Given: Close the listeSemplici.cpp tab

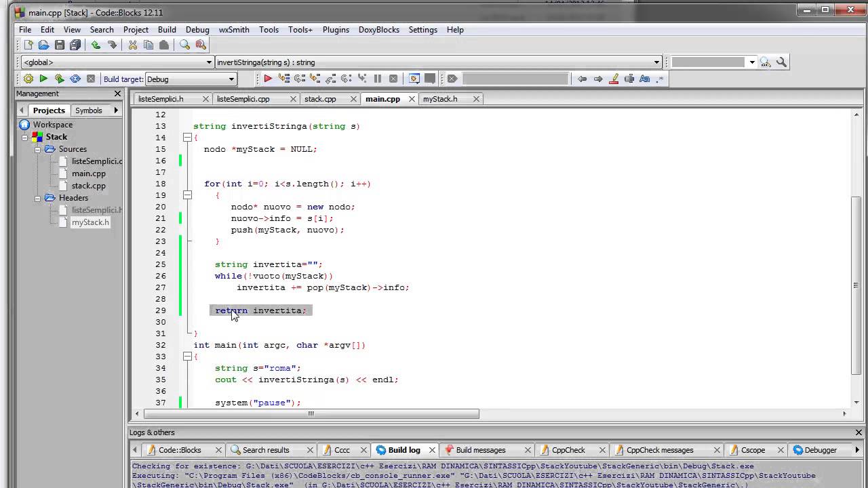Looking at the screenshot, I should 293,99.
